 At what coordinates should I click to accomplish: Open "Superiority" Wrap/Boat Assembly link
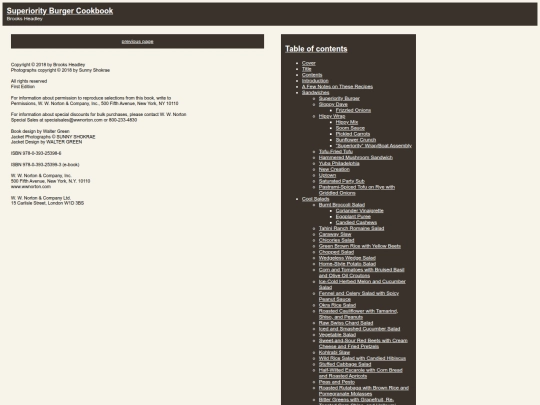374,145
